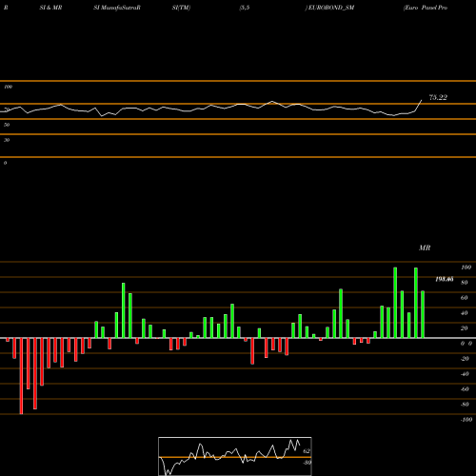The height and width of the screenshot is (476, 476).
Task: Click the 30 level label on RSI panel
Action: [7, 140]
